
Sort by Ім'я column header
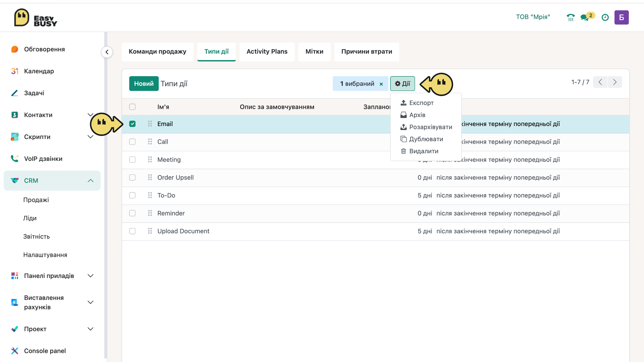[163, 107]
